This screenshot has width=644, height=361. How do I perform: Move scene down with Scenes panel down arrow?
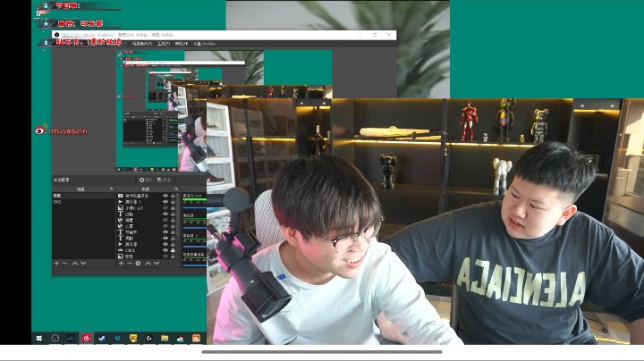83,263
